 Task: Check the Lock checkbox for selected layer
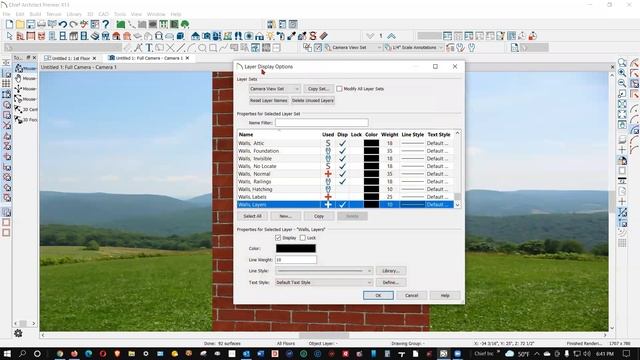303,238
